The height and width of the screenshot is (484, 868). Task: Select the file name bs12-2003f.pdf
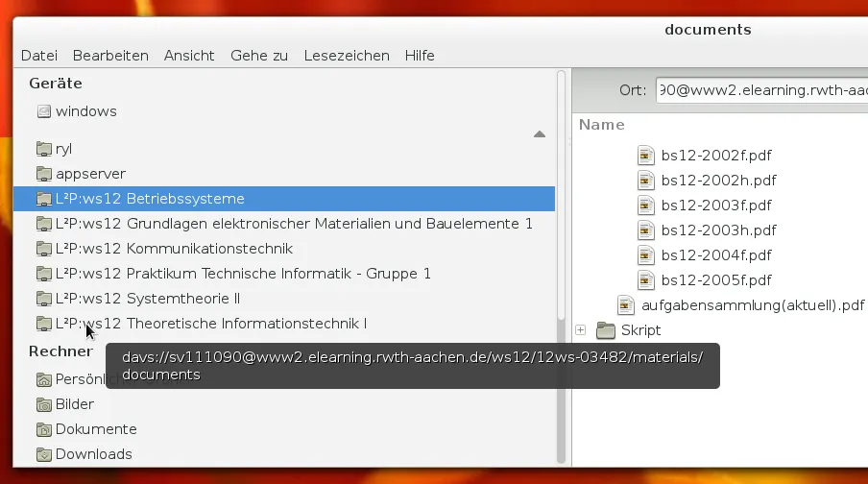(x=716, y=206)
